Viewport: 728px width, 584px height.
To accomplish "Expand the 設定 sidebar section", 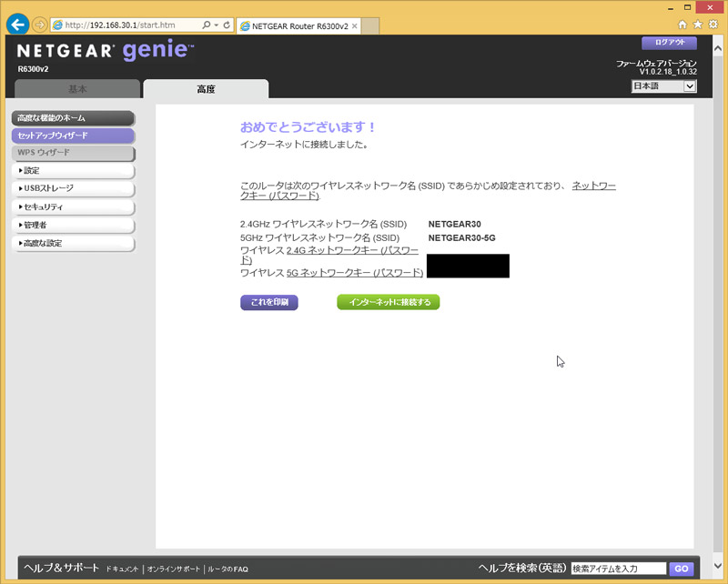I will pos(73,171).
